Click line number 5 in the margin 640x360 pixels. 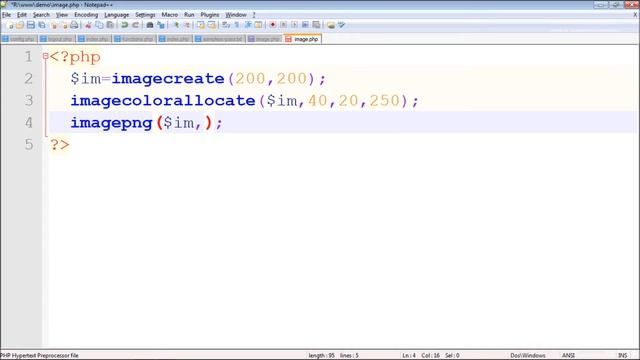[x=29, y=144]
